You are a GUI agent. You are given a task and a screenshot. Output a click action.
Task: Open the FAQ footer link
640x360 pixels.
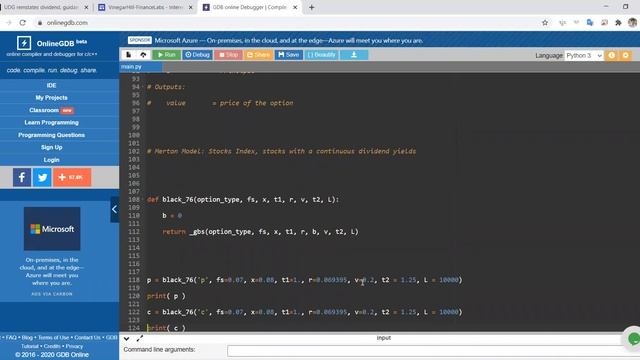click(x=11, y=338)
